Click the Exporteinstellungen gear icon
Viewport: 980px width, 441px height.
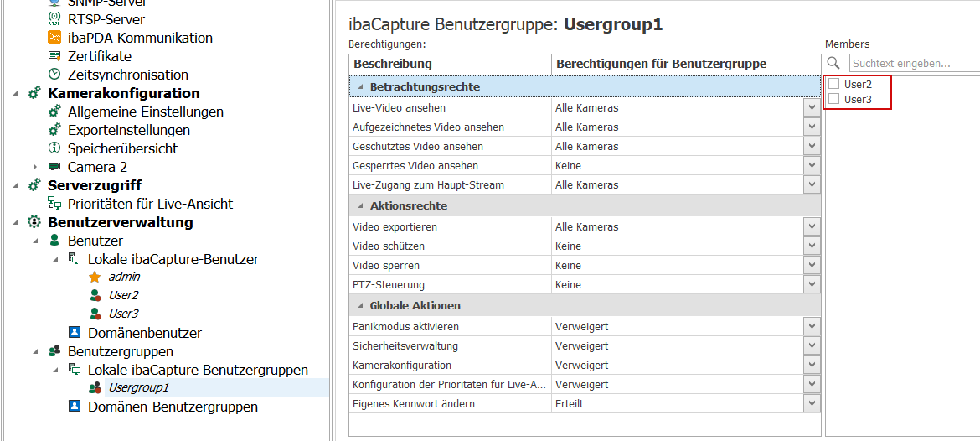tap(54, 130)
